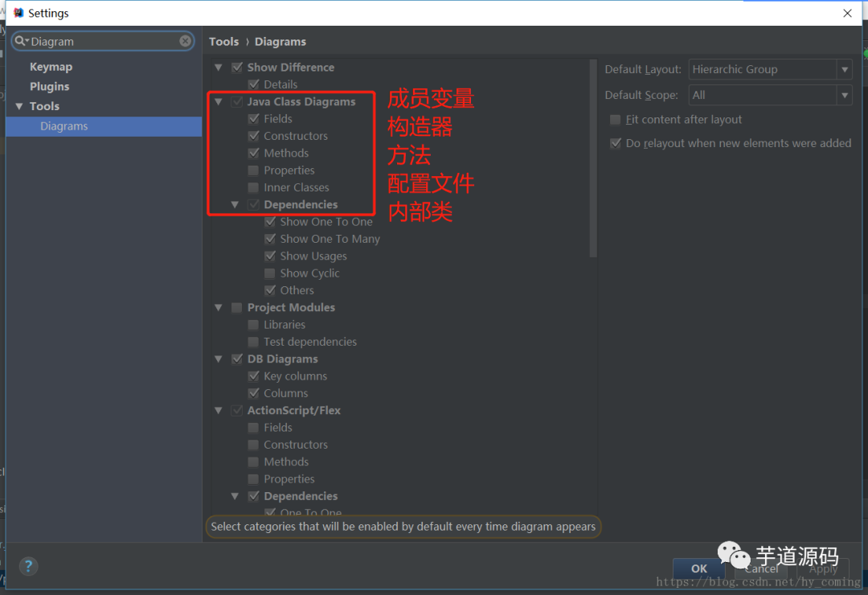
Task: Toggle the Show Usages checkbox
Action: (270, 256)
